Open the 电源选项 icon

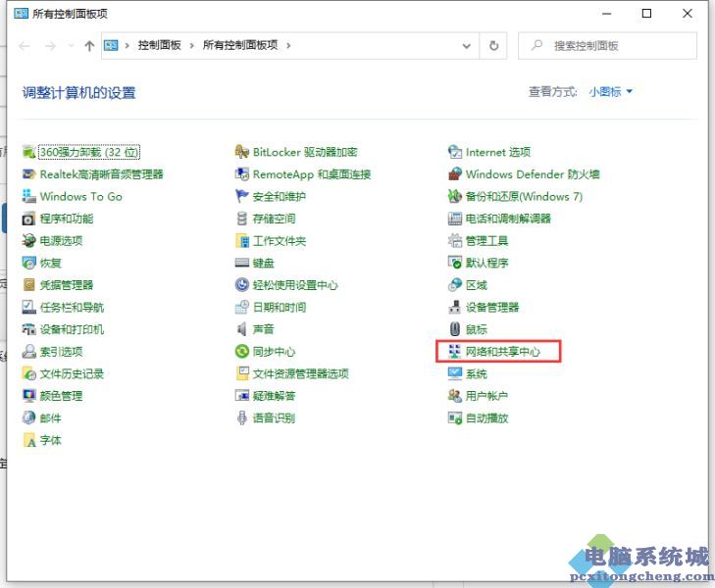pyautogui.click(x=29, y=241)
